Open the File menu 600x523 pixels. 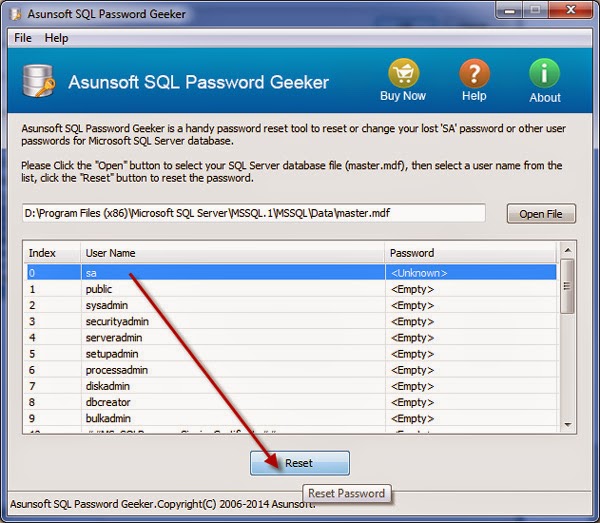point(23,38)
